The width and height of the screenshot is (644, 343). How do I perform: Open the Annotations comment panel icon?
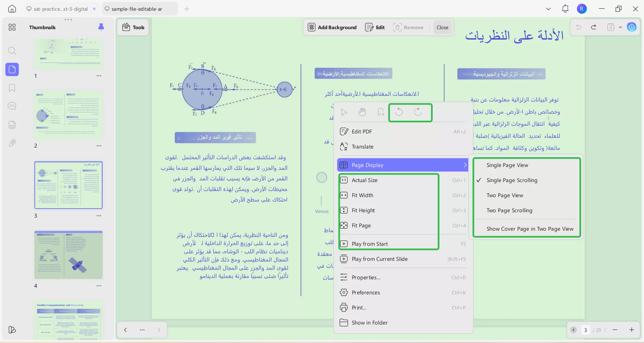pos(12,106)
